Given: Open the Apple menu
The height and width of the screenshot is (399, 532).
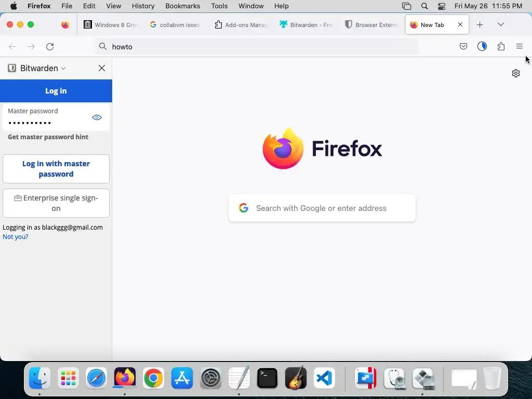Looking at the screenshot, I should tap(14, 6).
